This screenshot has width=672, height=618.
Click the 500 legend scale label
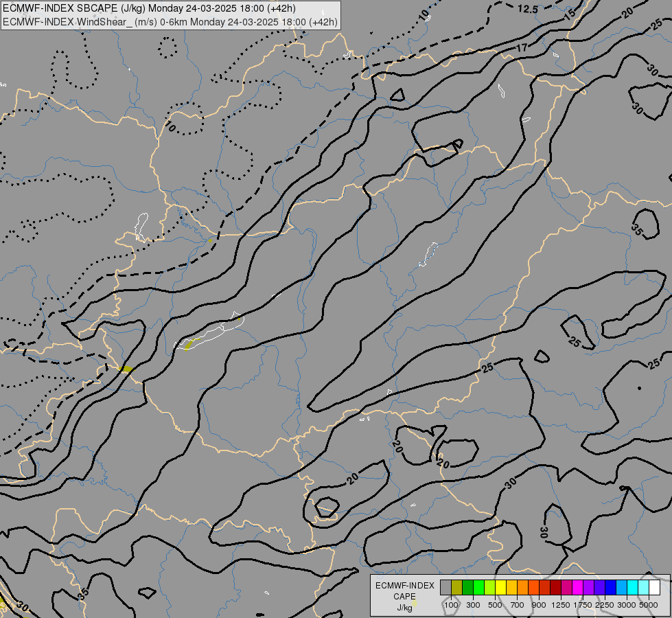click(495, 605)
